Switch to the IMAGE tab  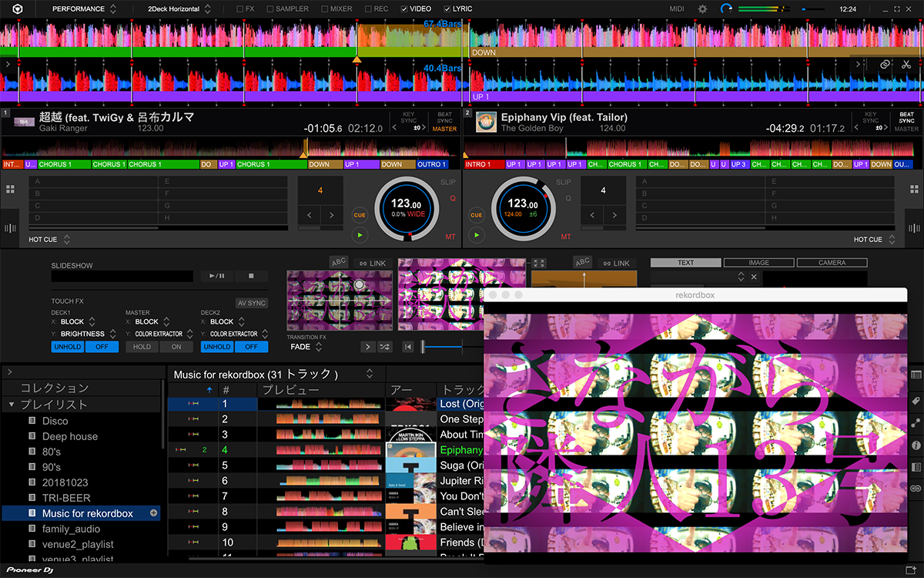(x=758, y=263)
